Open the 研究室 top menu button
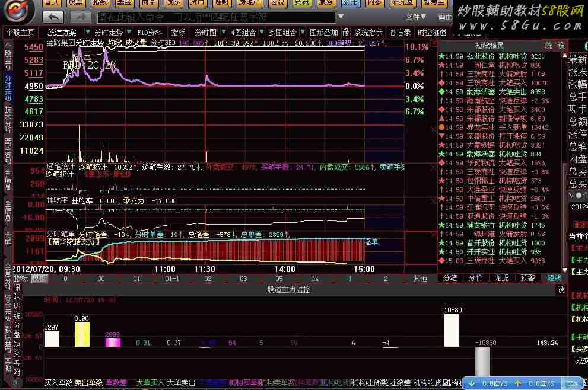The image size is (588, 390). click(402, 3)
